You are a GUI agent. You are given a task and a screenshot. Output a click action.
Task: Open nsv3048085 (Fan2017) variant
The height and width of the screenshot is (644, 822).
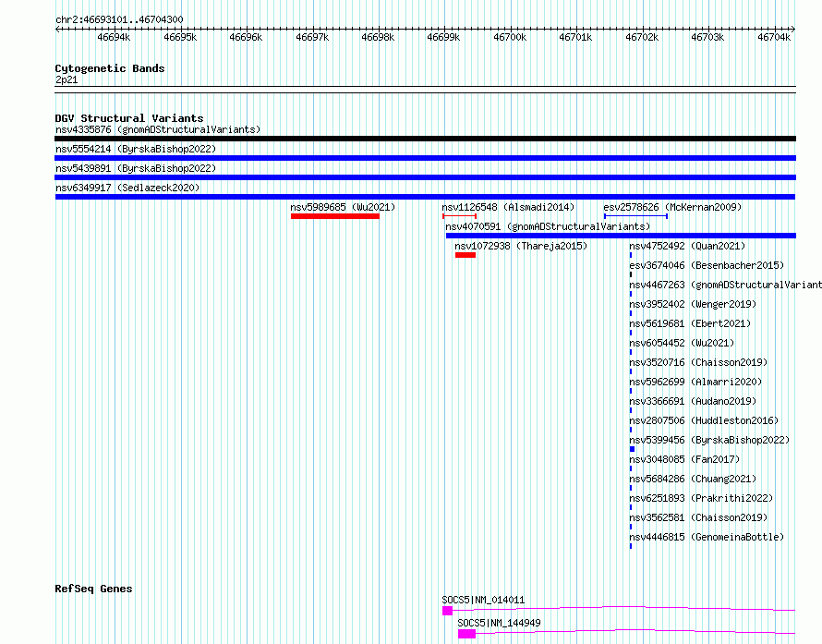point(684,459)
